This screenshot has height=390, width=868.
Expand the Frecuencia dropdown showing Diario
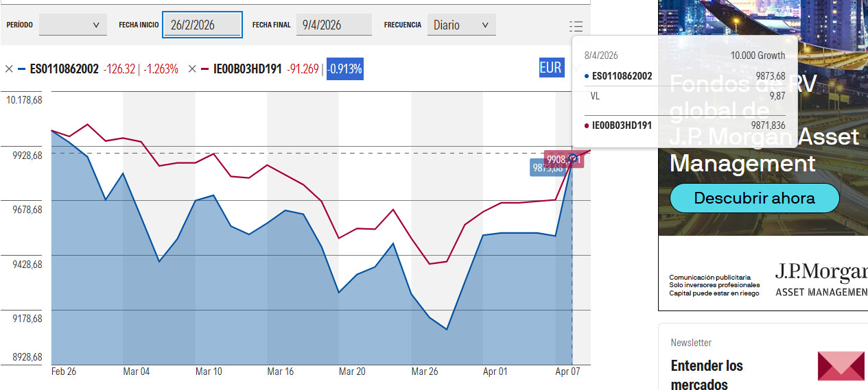click(461, 25)
